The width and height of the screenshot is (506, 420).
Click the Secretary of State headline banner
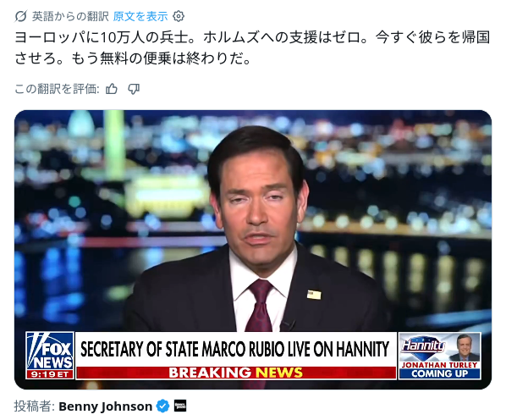pos(235,350)
